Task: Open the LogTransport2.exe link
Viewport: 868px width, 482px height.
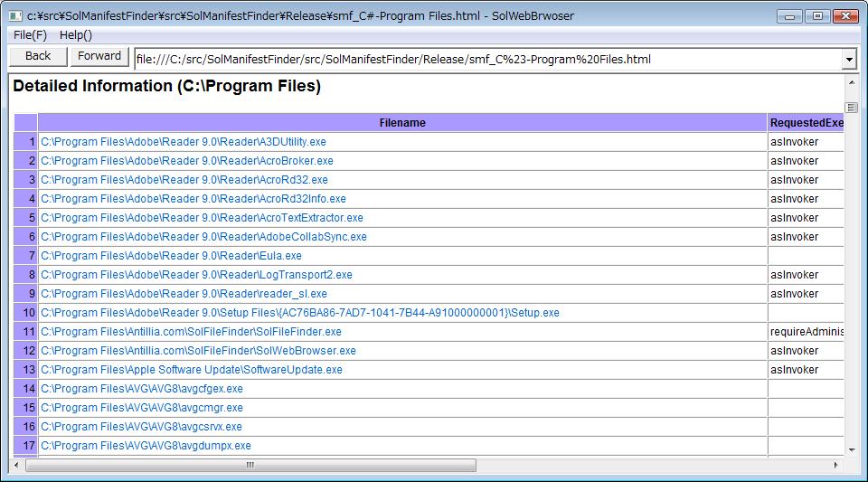Action: [x=196, y=275]
